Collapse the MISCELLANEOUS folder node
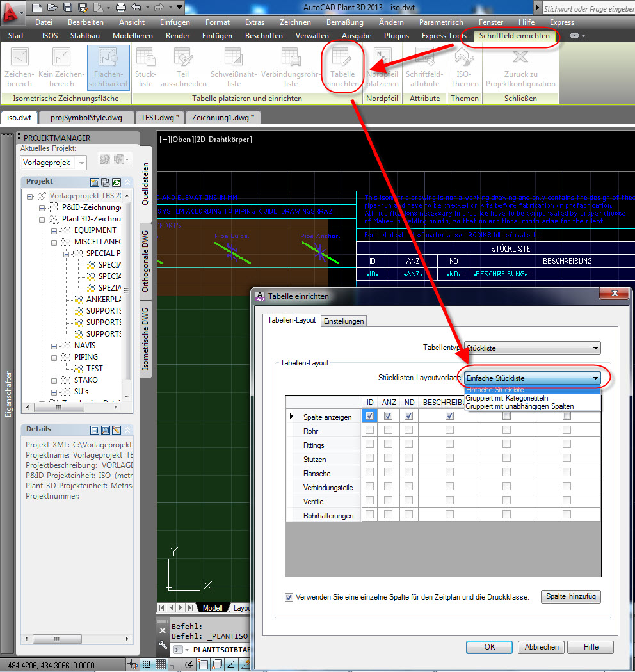Viewport: 635px width, 672px height. pos(54,243)
